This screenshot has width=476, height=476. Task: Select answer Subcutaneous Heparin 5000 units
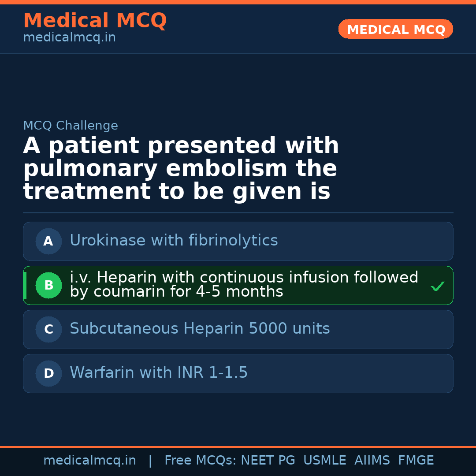click(x=200, y=329)
